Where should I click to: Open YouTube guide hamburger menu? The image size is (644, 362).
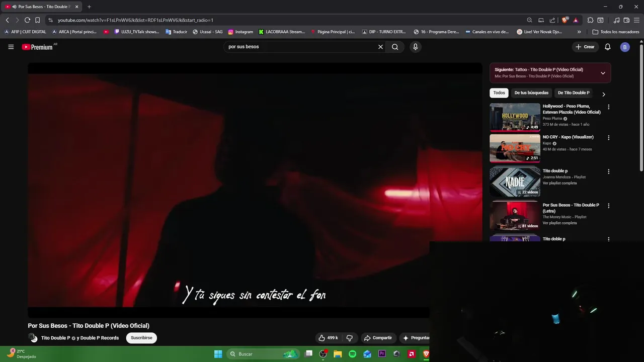click(x=11, y=47)
